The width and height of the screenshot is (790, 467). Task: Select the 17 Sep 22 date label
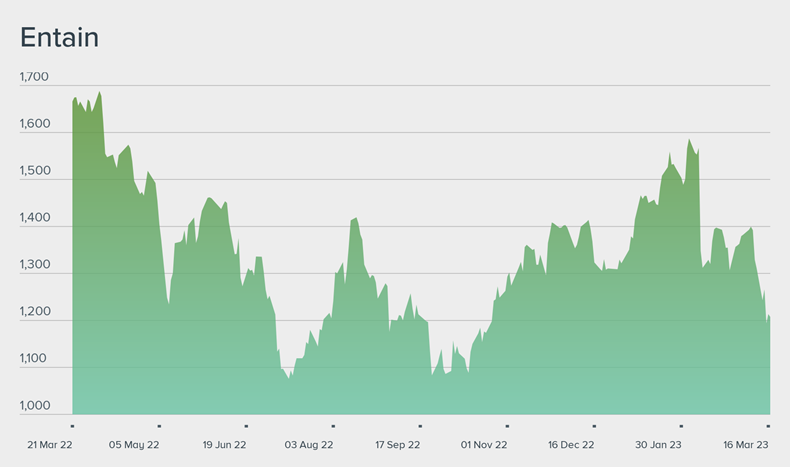point(397,445)
